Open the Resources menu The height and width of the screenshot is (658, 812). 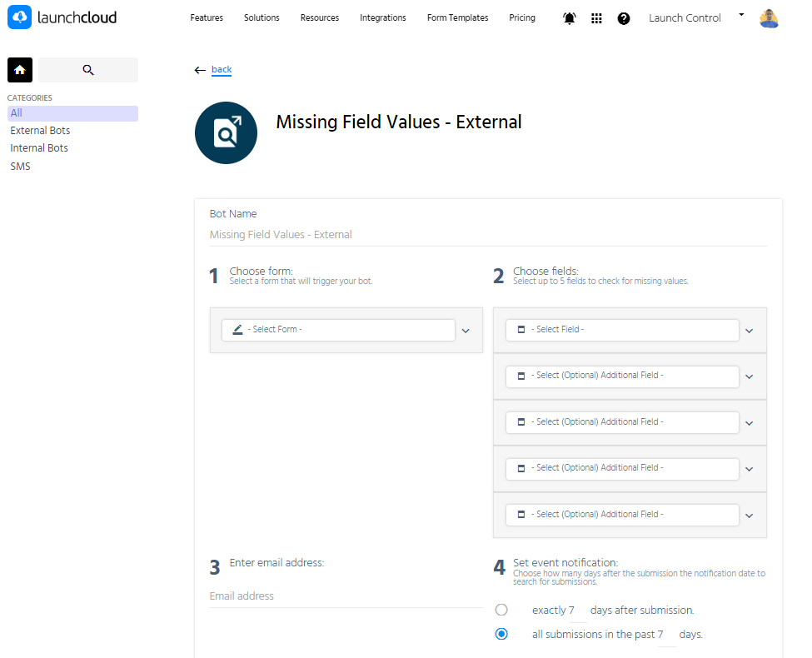coord(320,17)
